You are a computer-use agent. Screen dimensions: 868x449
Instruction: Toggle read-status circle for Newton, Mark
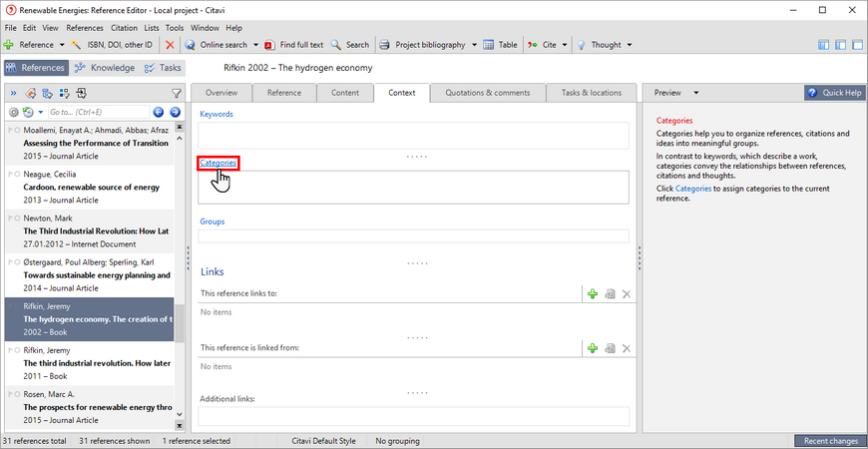(x=18, y=219)
